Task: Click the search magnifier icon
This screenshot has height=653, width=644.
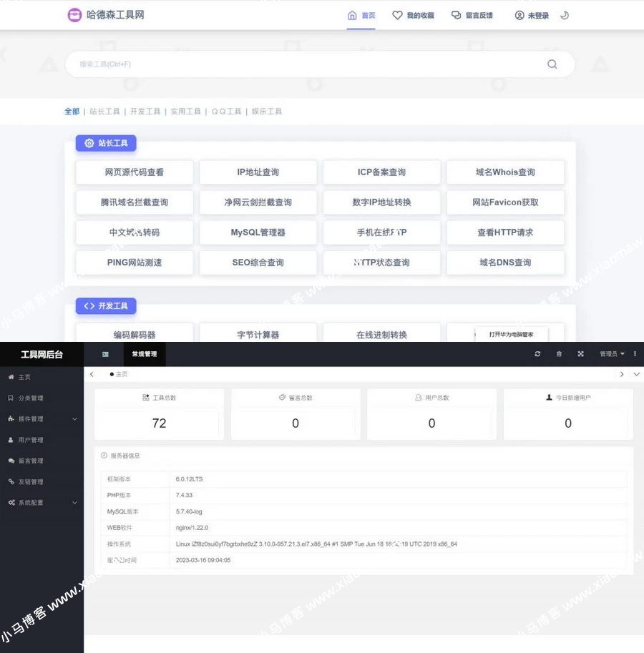Action: (552, 64)
